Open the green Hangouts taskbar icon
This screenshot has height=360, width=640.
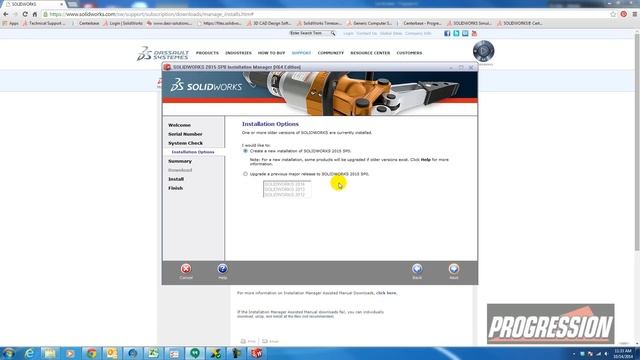[195, 353]
